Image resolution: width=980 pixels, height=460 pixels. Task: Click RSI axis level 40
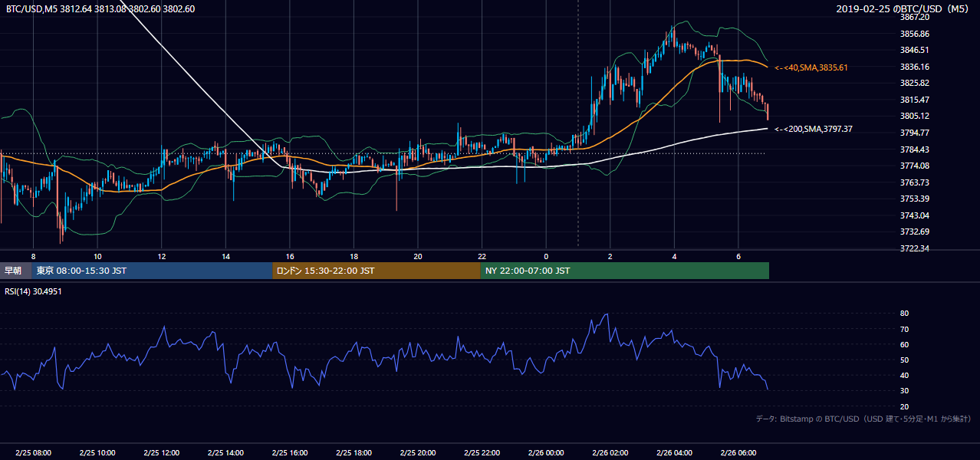[904, 375]
